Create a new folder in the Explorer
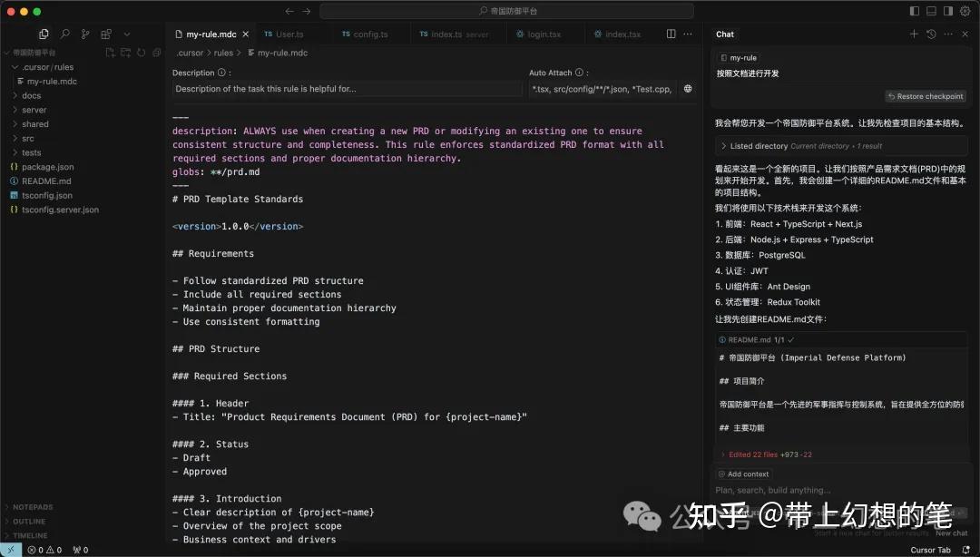The image size is (980, 557). point(125,53)
